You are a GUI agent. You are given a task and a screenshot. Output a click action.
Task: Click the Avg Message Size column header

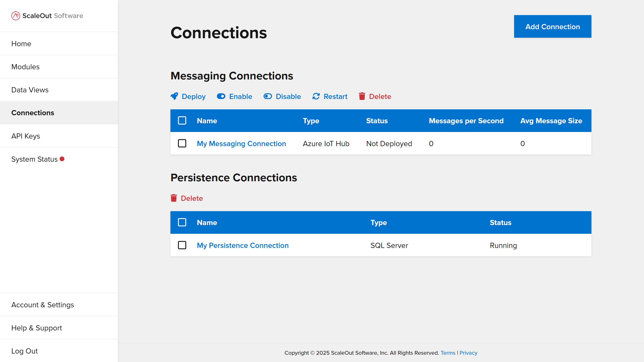551,121
